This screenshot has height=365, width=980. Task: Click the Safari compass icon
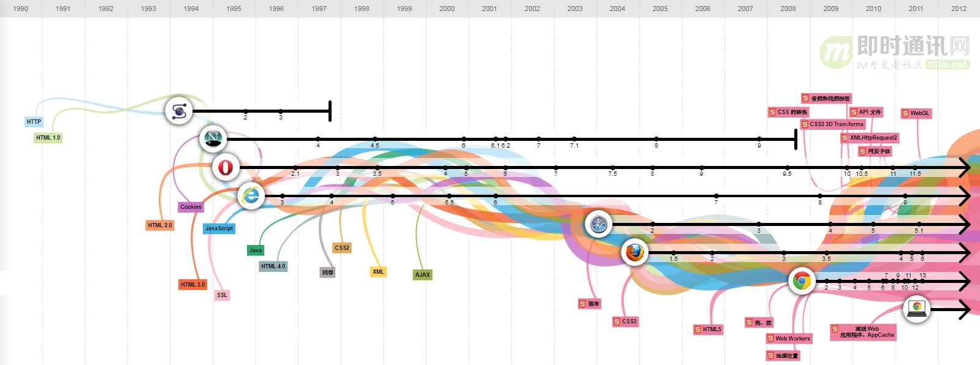[598, 224]
